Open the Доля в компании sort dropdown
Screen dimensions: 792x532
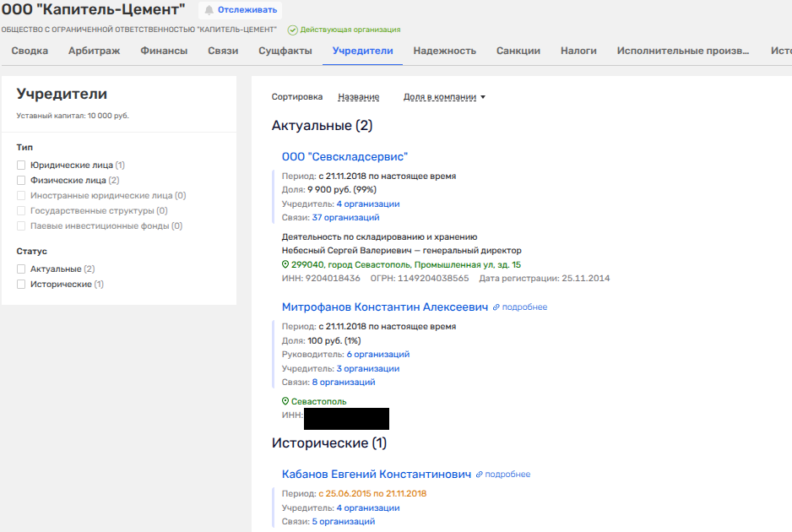click(x=444, y=97)
